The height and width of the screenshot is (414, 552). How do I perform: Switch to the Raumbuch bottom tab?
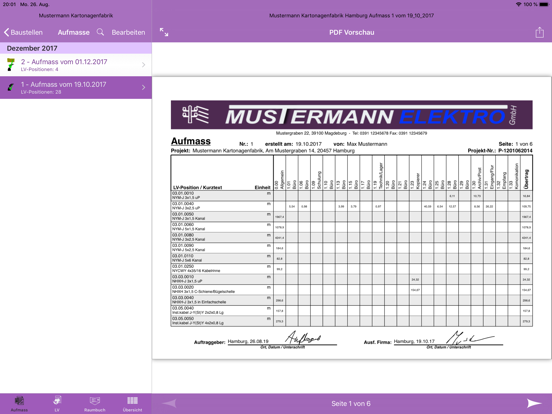[x=95, y=404]
